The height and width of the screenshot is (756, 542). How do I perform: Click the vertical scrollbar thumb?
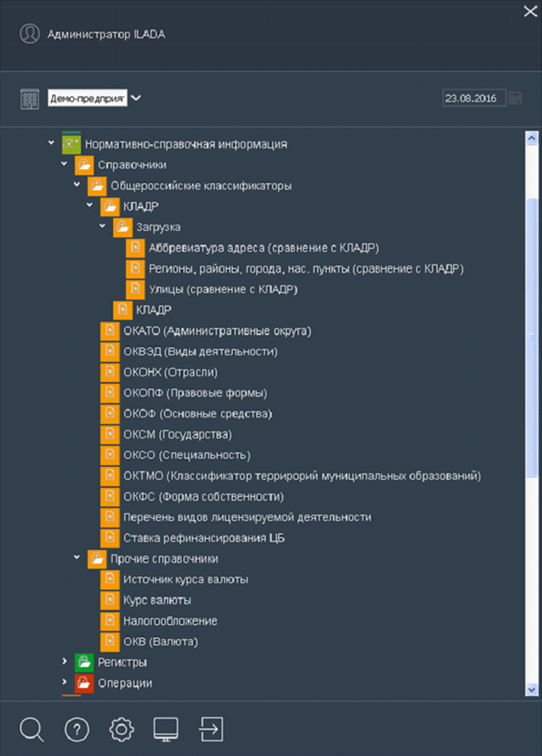(532, 338)
